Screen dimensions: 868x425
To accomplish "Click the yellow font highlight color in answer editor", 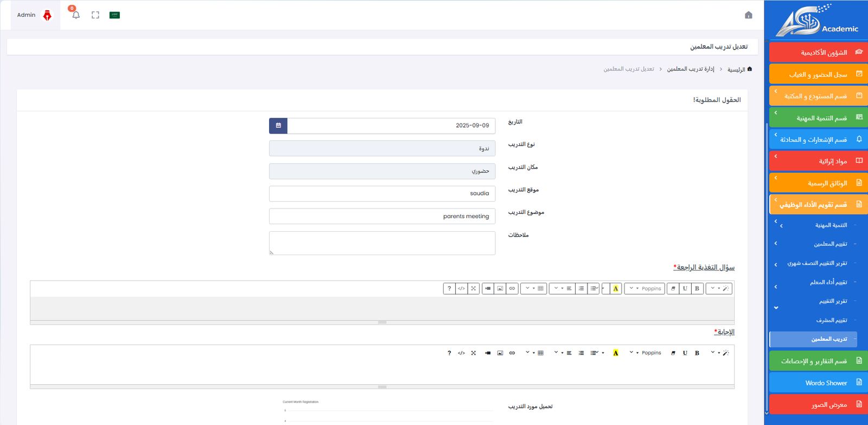I will coord(616,353).
